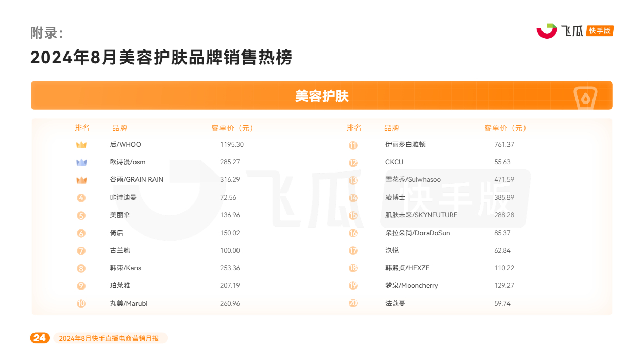644x362 pixels.
Task: Click rank 18 badge beside 韩熙贞/HEXZE
Action: [x=353, y=268]
